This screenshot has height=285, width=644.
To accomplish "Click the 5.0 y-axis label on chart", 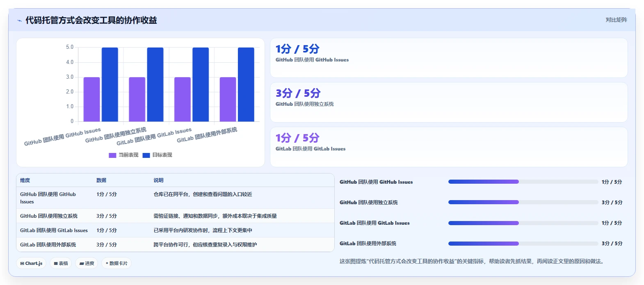I will (x=70, y=47).
